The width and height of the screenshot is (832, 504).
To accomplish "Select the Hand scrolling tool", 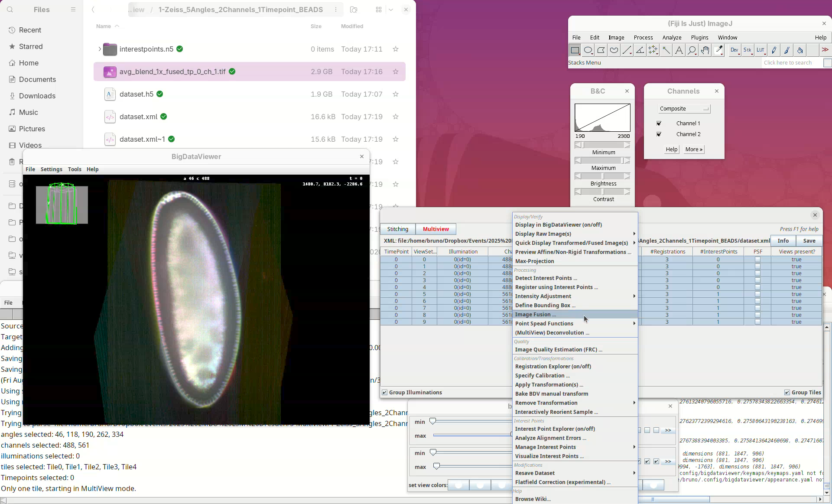I will pyautogui.click(x=705, y=50).
